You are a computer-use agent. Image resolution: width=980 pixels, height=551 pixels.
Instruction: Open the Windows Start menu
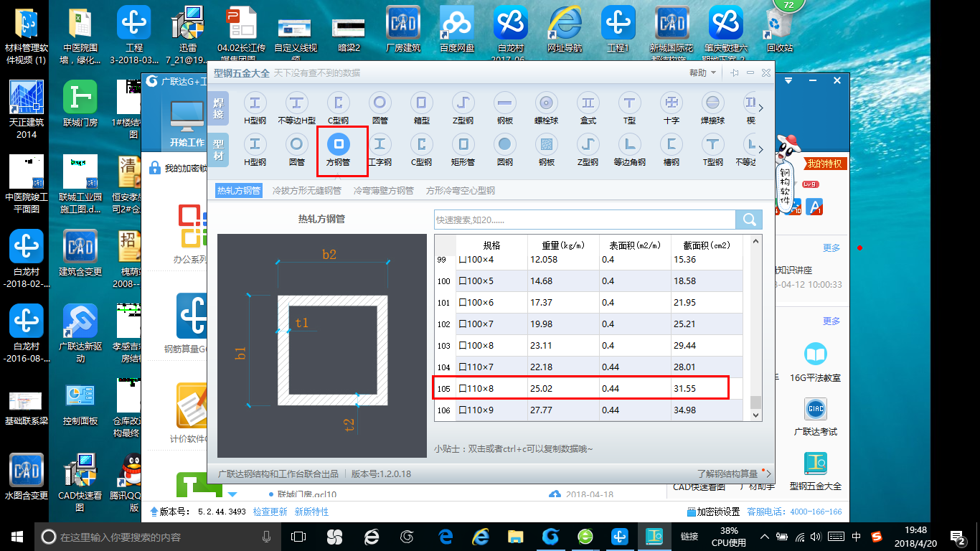16,537
